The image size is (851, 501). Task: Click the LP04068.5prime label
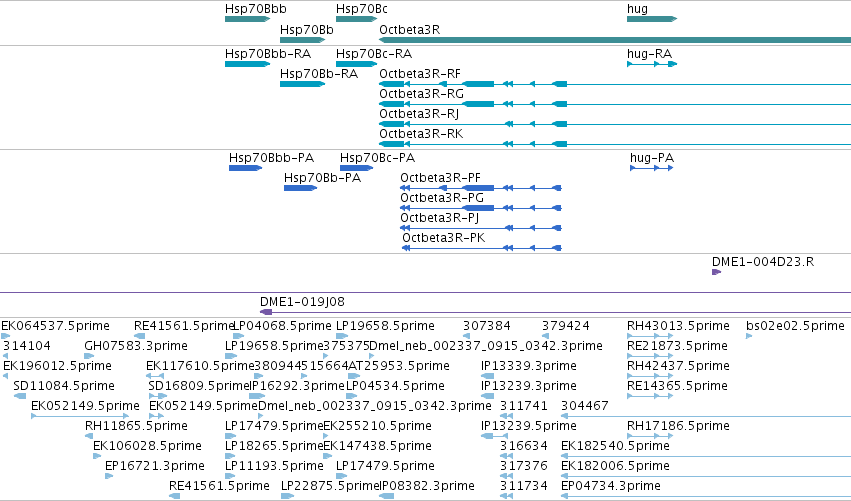coord(282,326)
